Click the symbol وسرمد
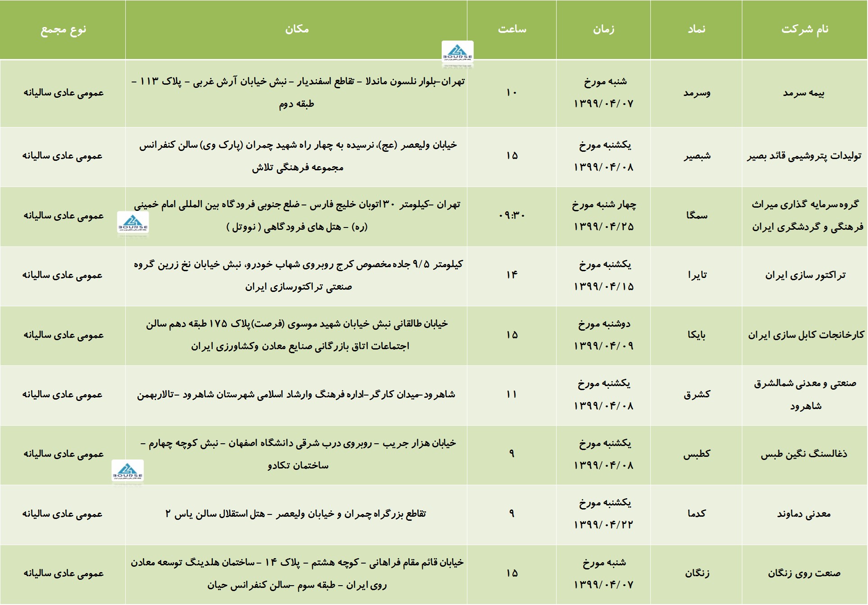 (x=697, y=93)
